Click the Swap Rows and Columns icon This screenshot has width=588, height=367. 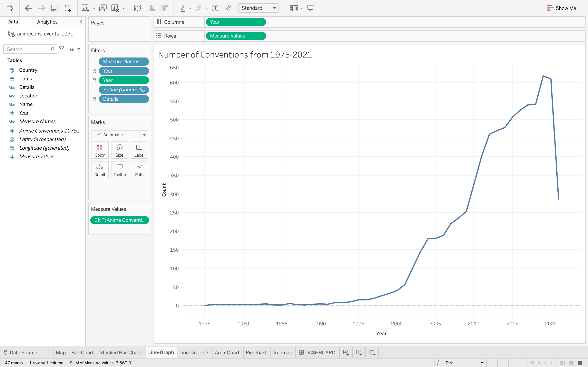click(138, 8)
